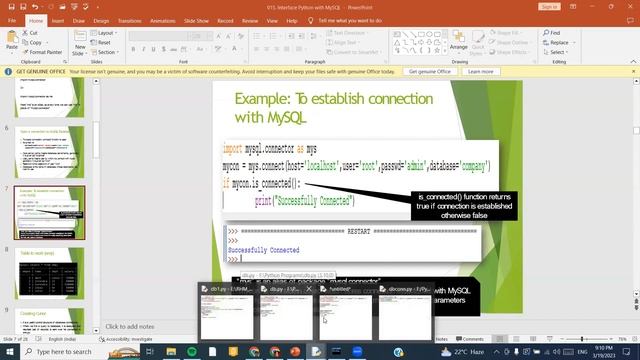Click the Copy command

(32, 42)
